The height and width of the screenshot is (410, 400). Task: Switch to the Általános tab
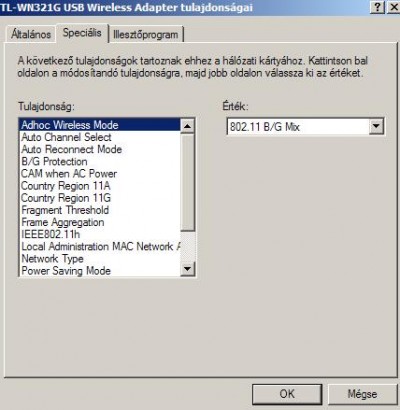tap(30, 34)
